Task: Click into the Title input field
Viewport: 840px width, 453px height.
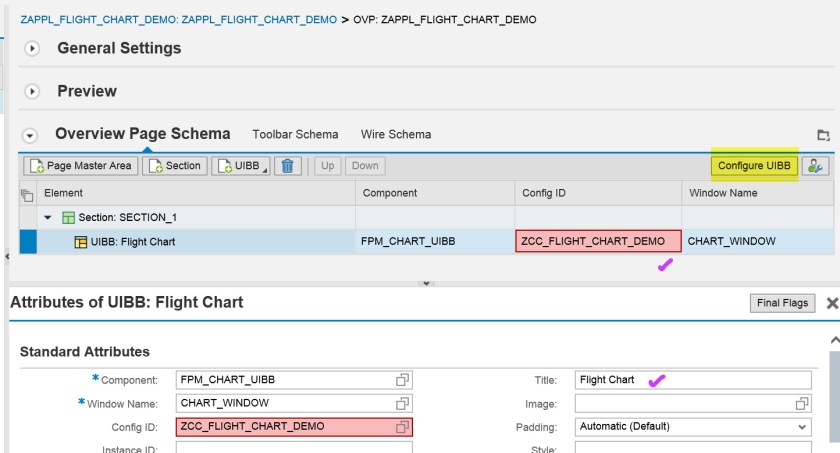Action: pyautogui.click(x=694, y=380)
